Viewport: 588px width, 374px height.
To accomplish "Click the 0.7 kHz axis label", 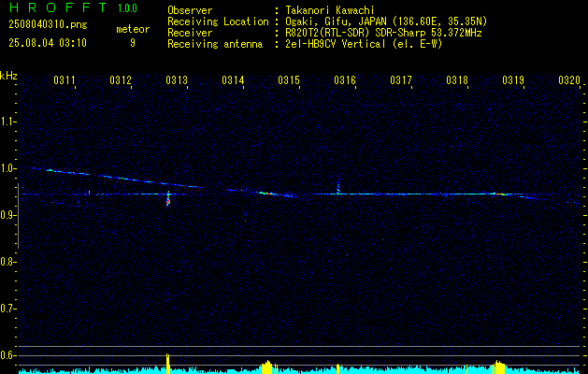I will pos(7,309).
